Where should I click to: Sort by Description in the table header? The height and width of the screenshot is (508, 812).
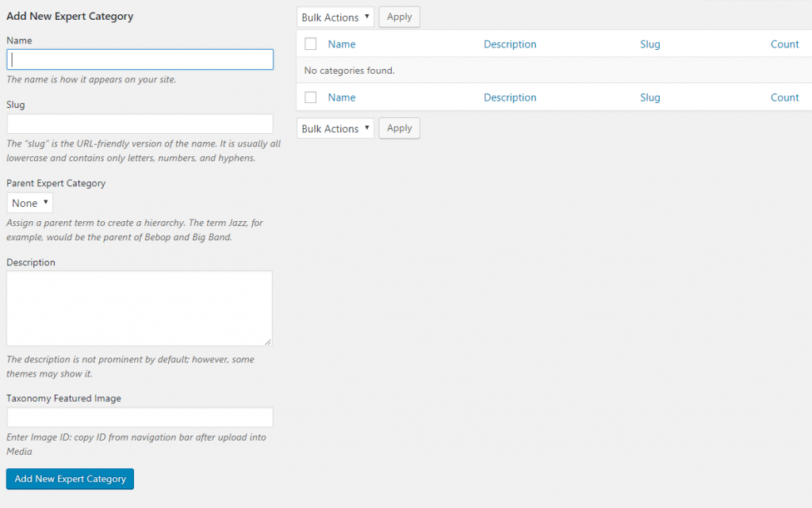coord(510,44)
